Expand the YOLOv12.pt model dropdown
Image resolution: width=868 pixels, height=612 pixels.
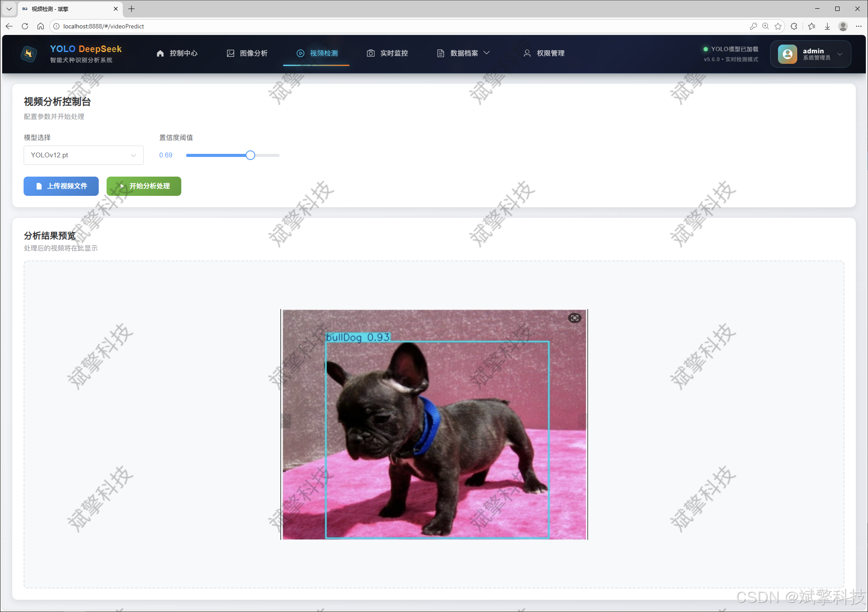click(x=83, y=155)
